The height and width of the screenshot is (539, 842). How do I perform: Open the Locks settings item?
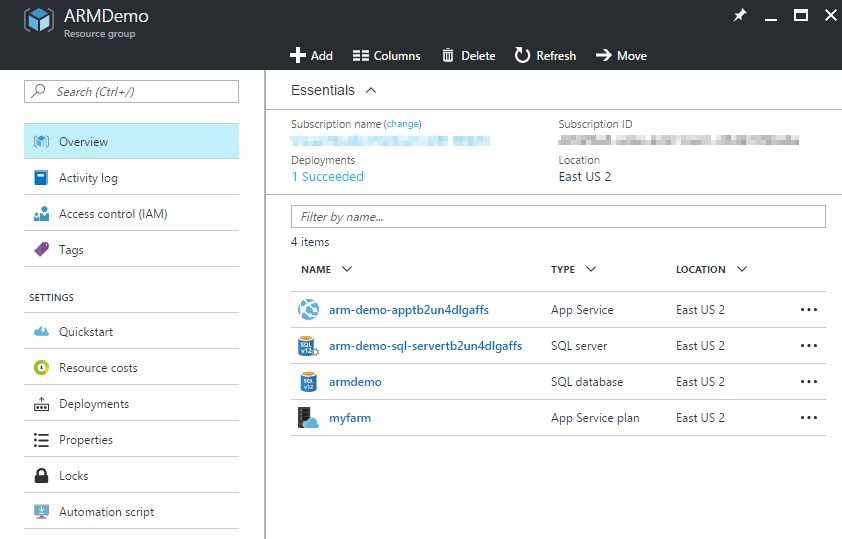(x=132, y=476)
